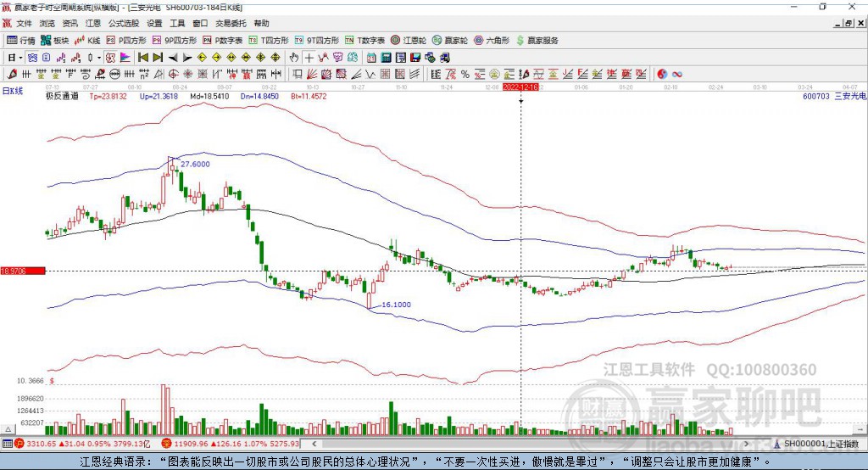
Task: Click the red-blue yin-yang icon
Action: coord(662,75)
